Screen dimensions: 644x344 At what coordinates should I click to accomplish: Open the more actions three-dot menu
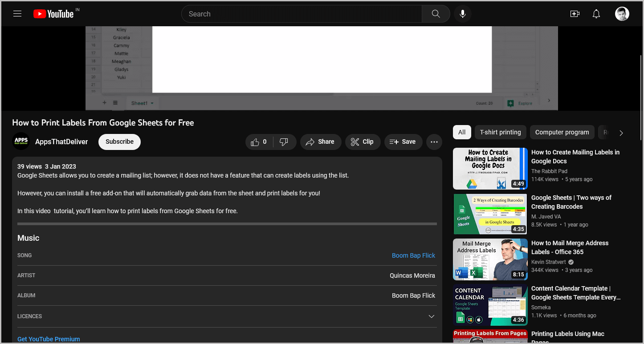434,142
